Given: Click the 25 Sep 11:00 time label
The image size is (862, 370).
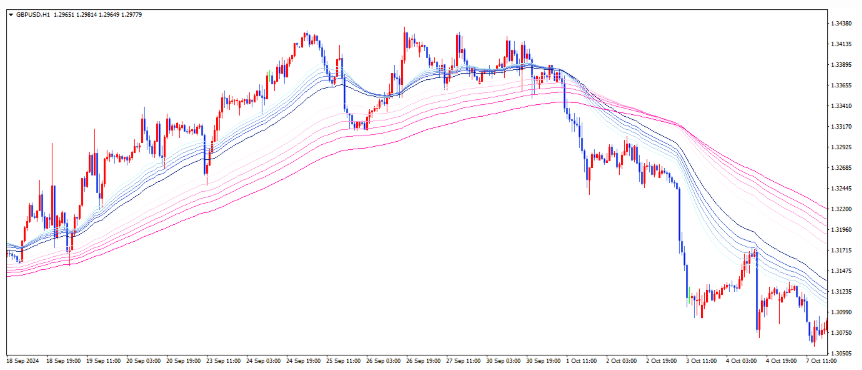Looking at the screenshot, I should coord(345,361).
